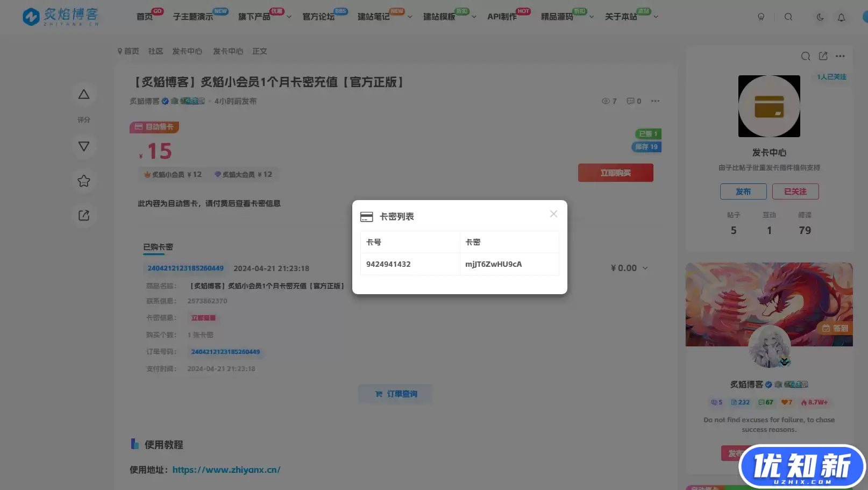Open the more options (...) icon in the panel

pos(841,56)
